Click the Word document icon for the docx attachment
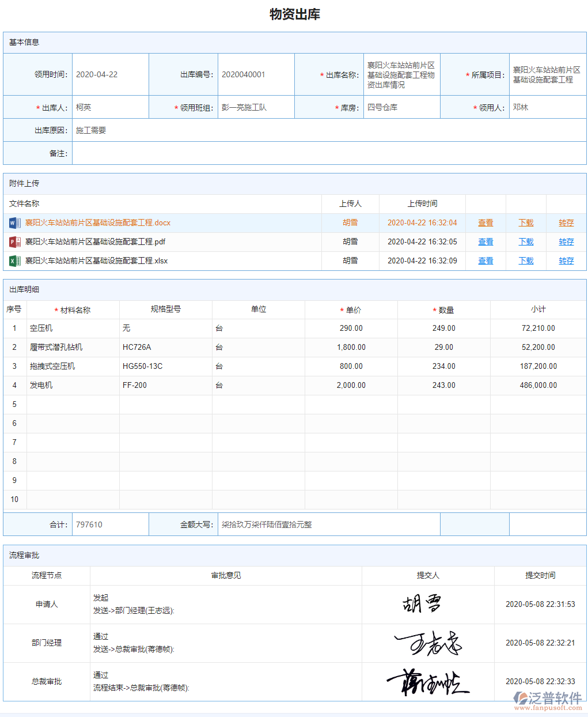This screenshot has height=717, width=588. point(14,223)
